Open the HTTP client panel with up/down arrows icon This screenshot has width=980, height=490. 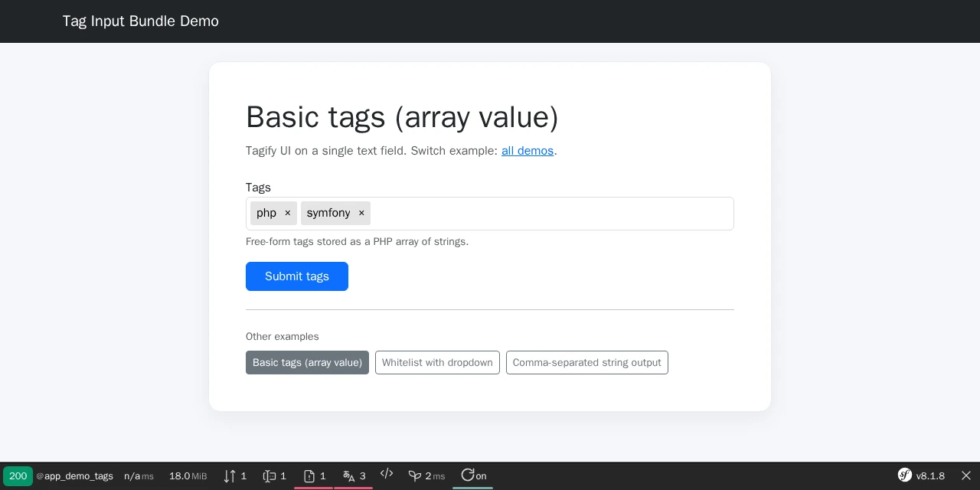pyautogui.click(x=235, y=476)
